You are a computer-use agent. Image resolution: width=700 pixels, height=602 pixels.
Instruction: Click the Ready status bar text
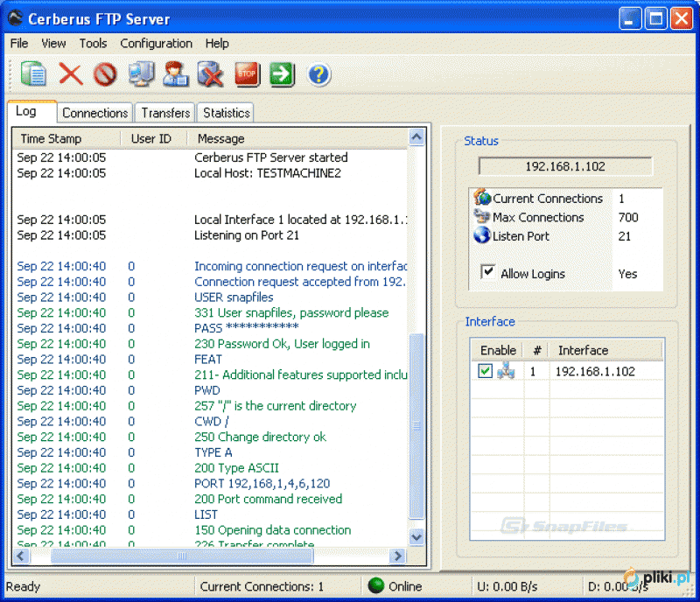point(23,586)
